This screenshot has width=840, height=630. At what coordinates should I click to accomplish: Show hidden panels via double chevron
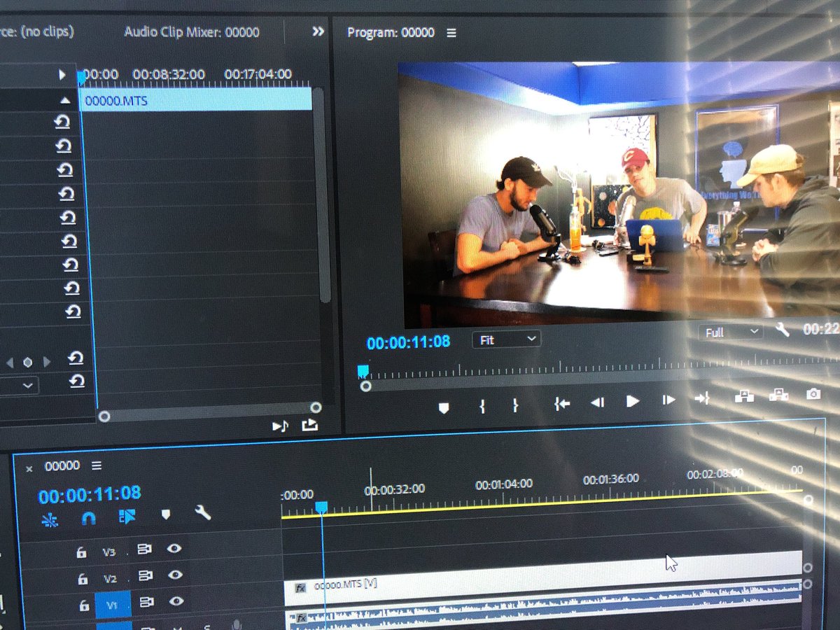(318, 31)
